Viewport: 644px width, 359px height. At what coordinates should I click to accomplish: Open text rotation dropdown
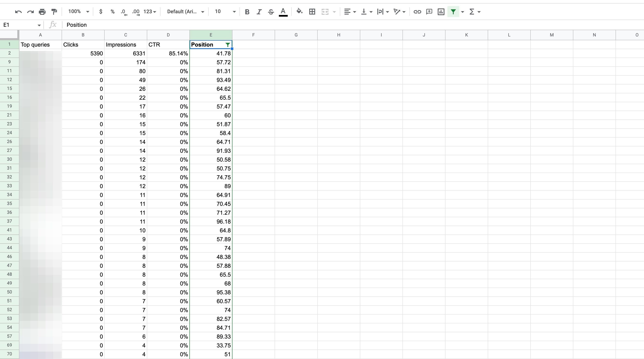pyautogui.click(x=399, y=12)
